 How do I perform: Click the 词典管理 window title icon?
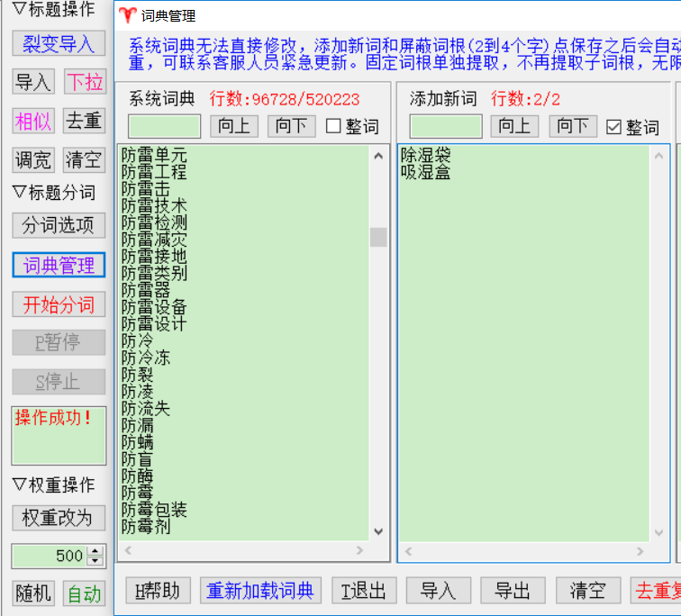coord(129,16)
